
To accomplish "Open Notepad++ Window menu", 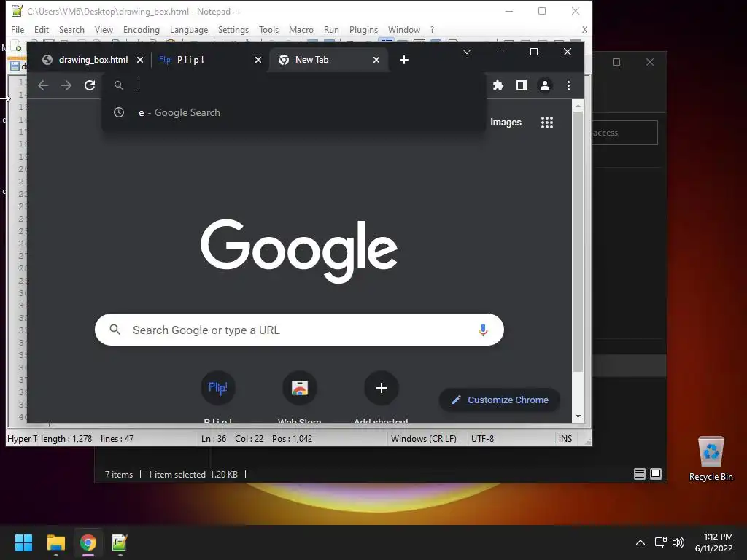I will pyautogui.click(x=404, y=29).
